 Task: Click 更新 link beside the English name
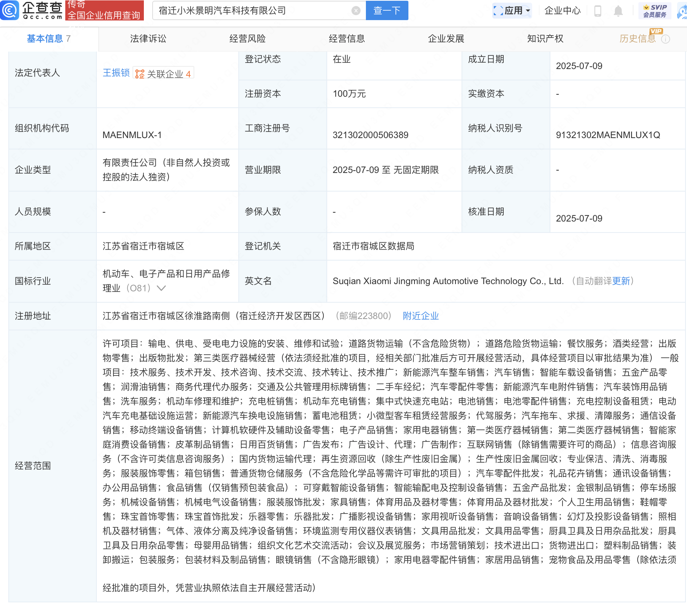621,281
